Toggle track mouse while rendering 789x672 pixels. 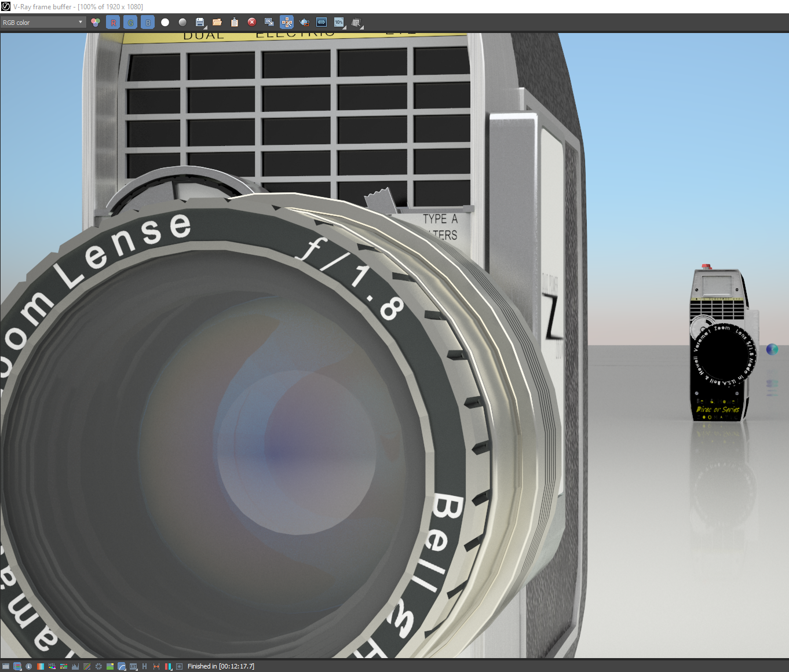click(x=287, y=22)
